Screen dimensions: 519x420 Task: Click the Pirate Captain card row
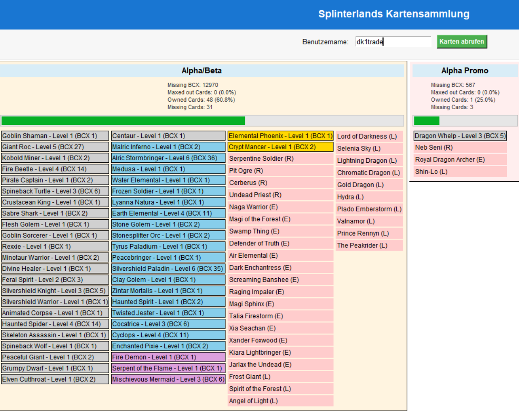coord(55,180)
